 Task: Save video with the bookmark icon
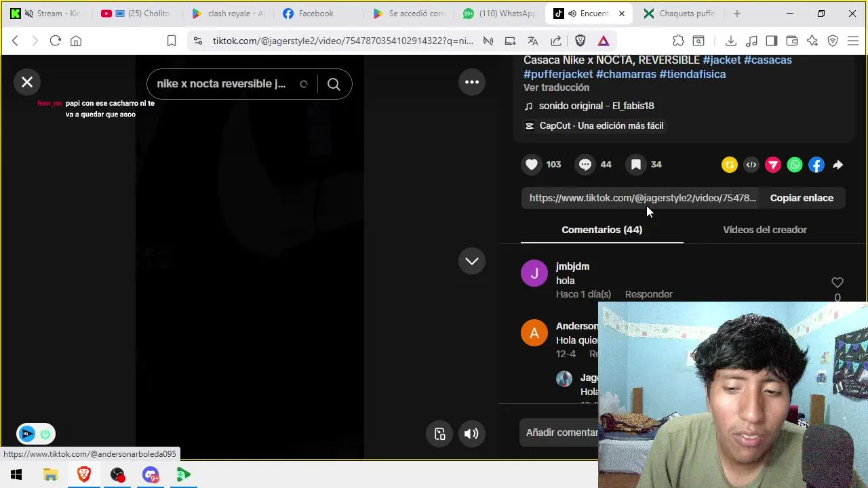[636, 165]
